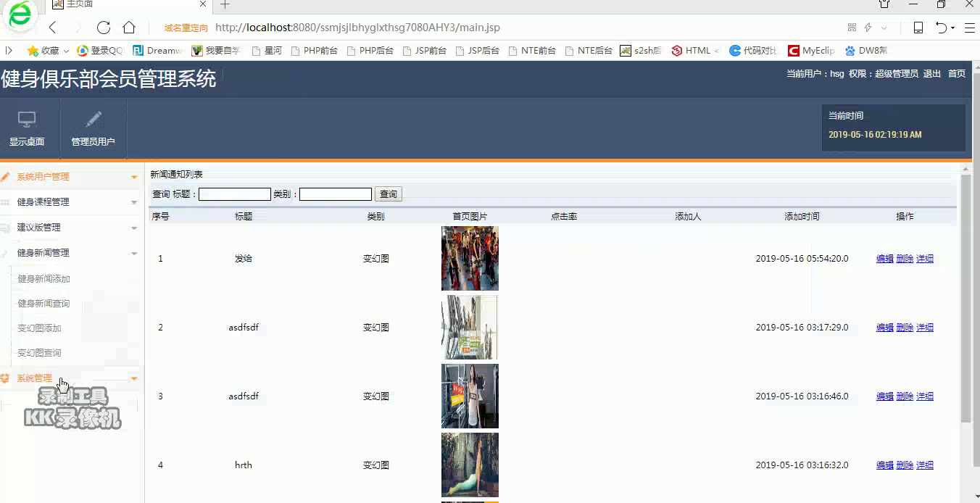Open the Dreamweaver bookmark

click(157, 51)
